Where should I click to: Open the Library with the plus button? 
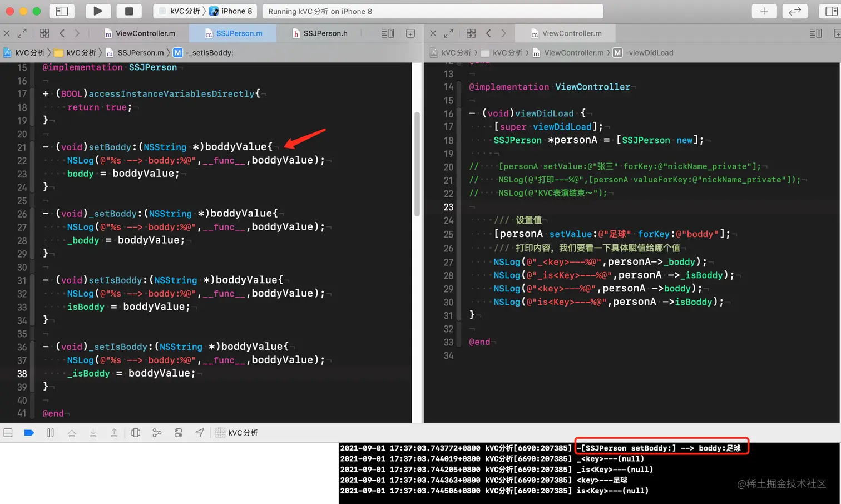(x=764, y=11)
